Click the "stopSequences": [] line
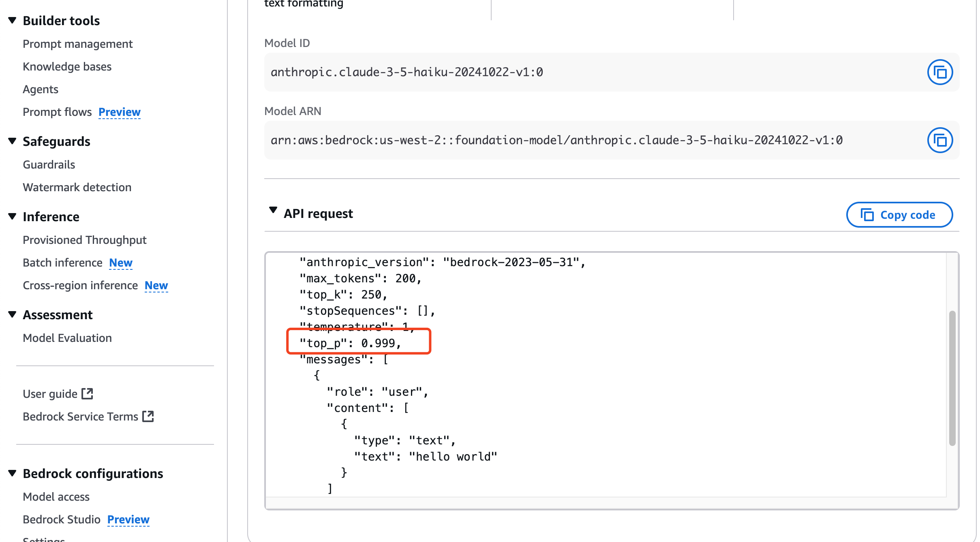Screen dimensions: 980x542 (x=368, y=311)
